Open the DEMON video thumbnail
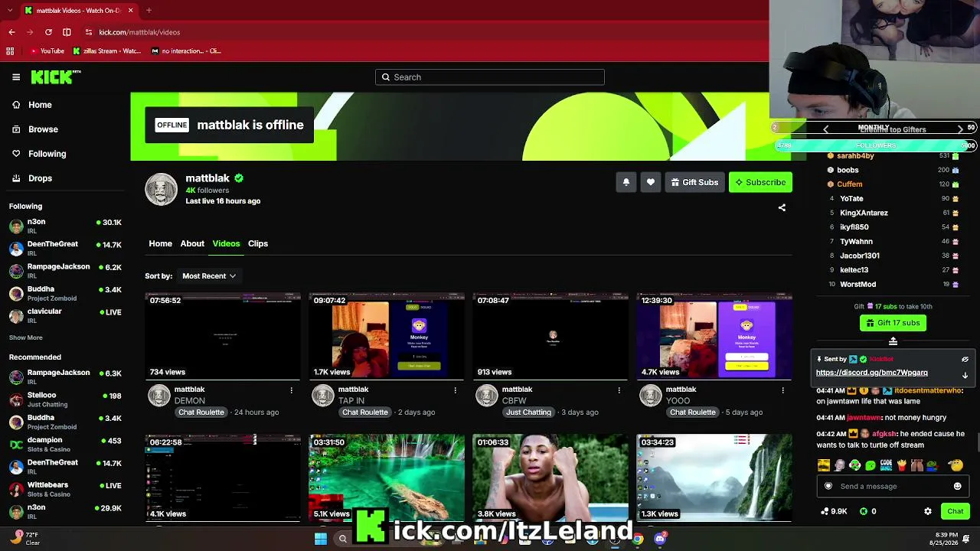980x551 pixels. (x=223, y=336)
